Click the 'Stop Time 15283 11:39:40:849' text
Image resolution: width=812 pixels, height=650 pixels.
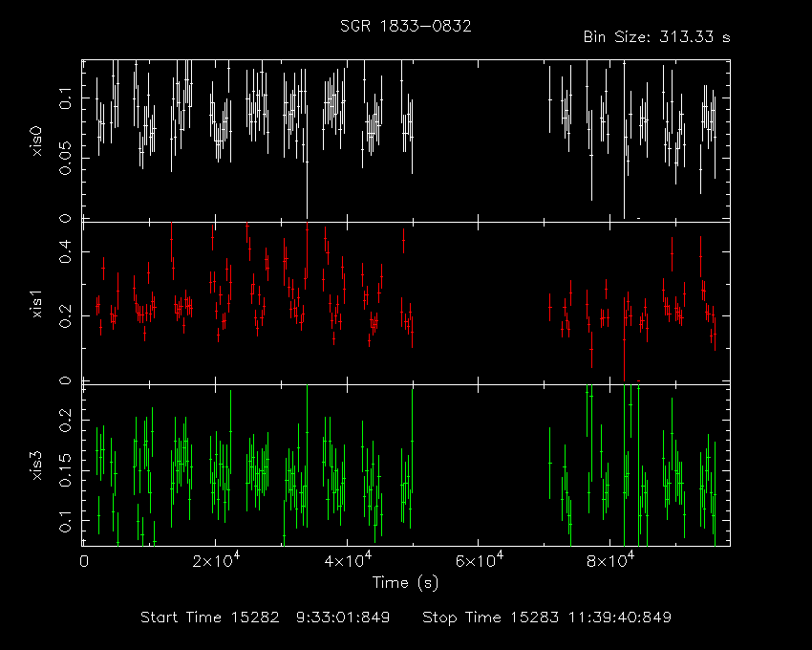click(546, 617)
